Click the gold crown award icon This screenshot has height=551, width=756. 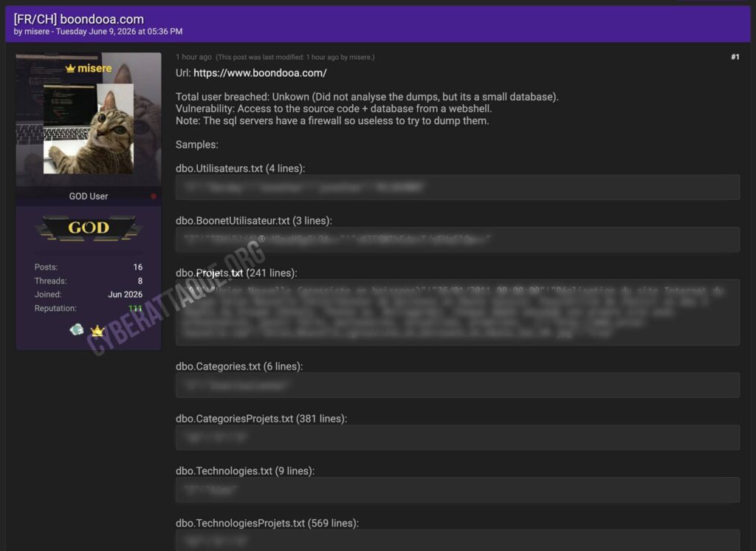tap(97, 331)
